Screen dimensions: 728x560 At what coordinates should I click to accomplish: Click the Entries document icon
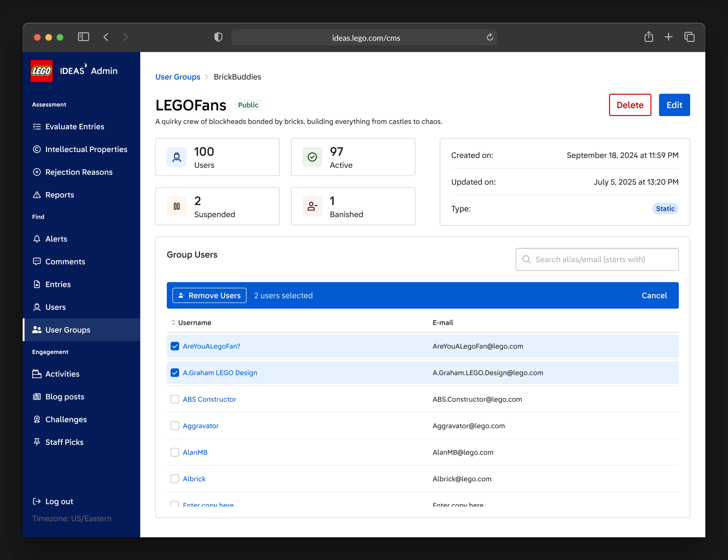tap(37, 284)
